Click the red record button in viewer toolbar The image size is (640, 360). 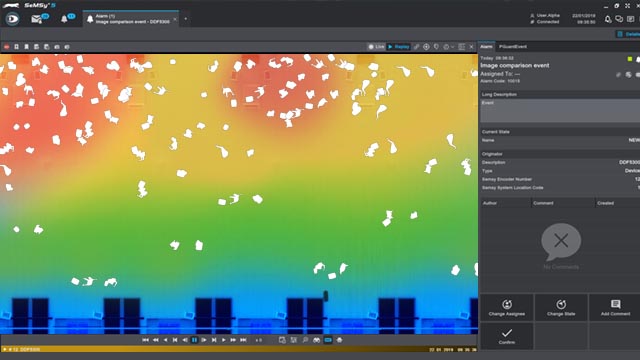[7, 47]
